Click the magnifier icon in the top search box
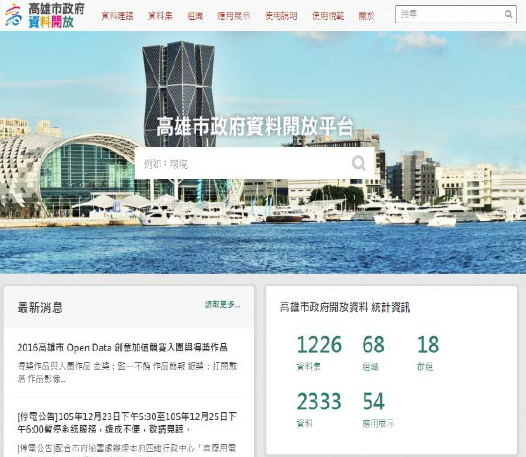526x457 pixels. pyautogui.click(x=508, y=14)
